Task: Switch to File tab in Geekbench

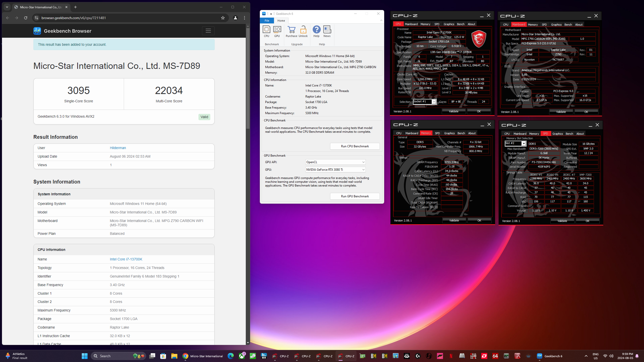Action: click(x=267, y=21)
